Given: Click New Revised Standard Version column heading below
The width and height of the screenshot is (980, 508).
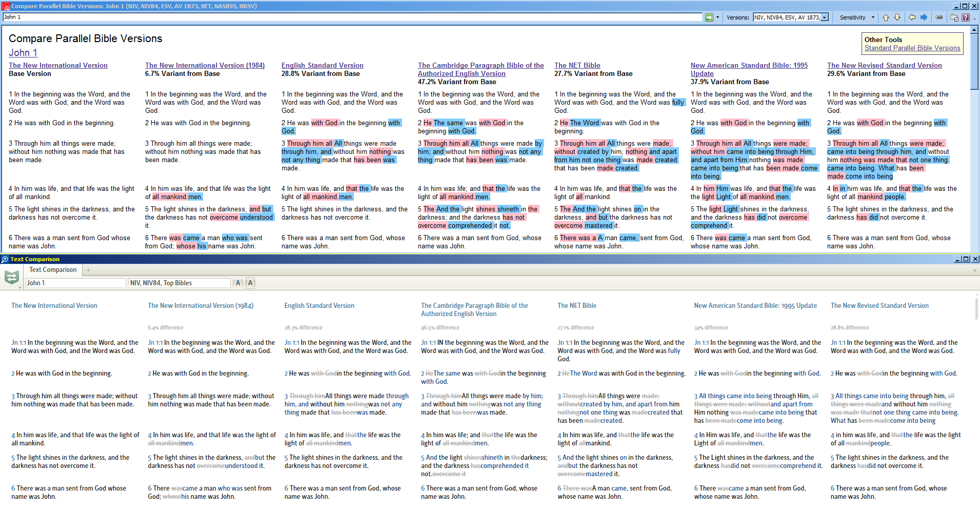Looking at the screenshot, I should 879,306.
